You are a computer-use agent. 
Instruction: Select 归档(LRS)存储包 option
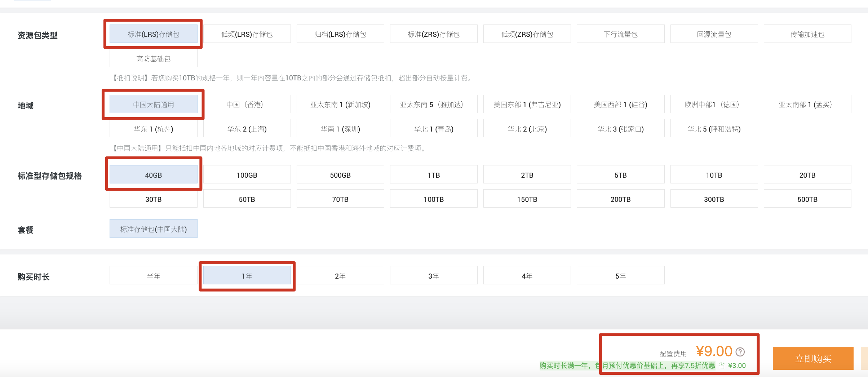click(340, 34)
